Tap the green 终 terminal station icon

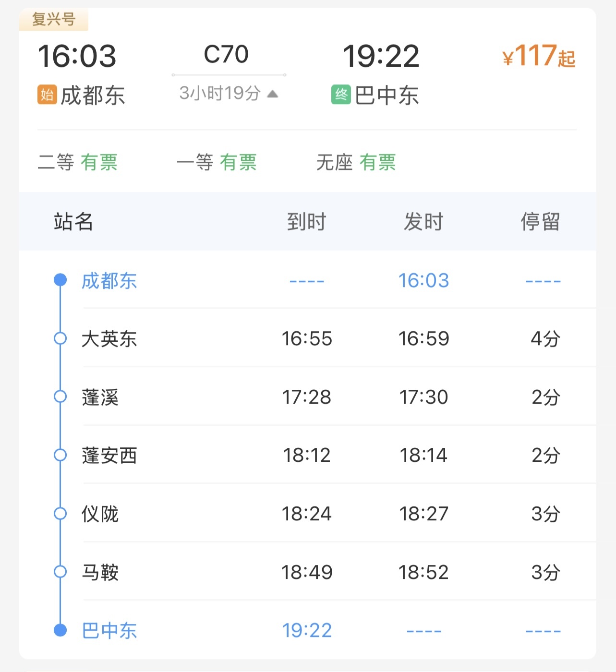click(x=341, y=95)
